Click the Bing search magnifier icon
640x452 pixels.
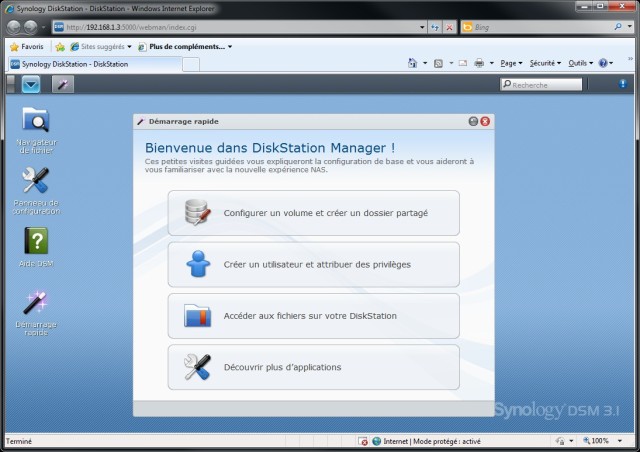[x=618, y=27]
